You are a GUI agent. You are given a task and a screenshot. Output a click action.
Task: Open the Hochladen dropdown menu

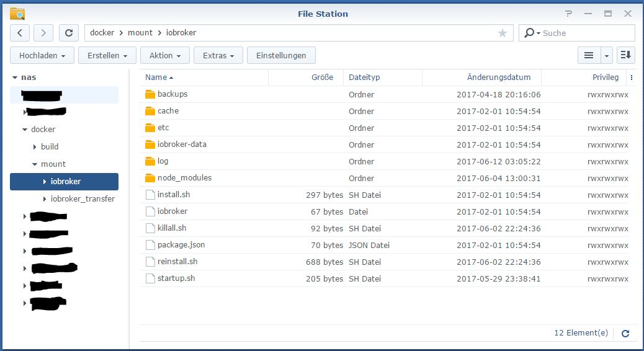(x=42, y=55)
